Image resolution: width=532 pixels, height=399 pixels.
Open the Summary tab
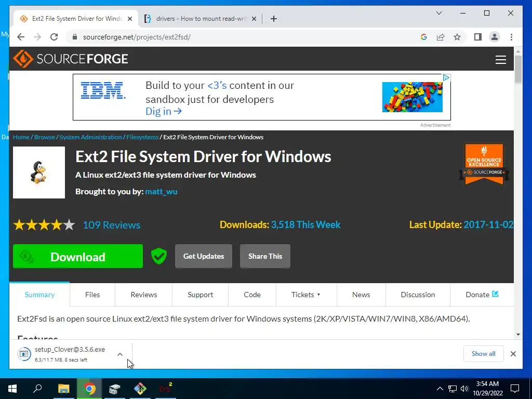pyautogui.click(x=39, y=295)
